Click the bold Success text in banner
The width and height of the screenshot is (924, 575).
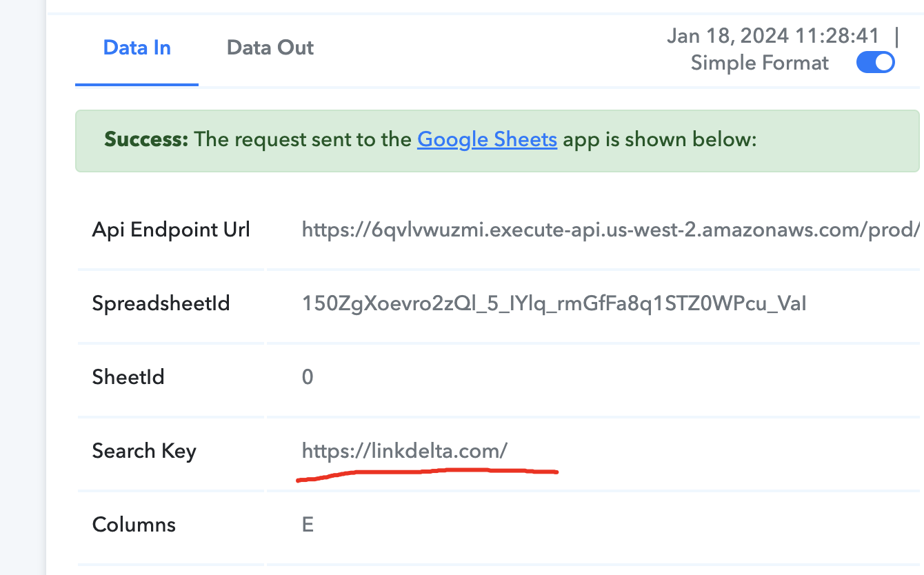point(146,140)
